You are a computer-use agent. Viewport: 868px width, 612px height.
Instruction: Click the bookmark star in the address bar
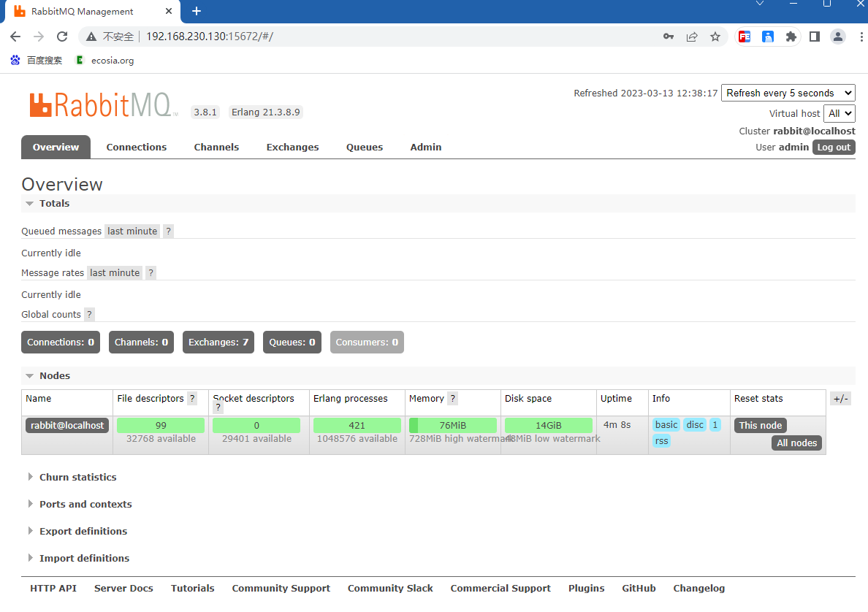pos(715,37)
